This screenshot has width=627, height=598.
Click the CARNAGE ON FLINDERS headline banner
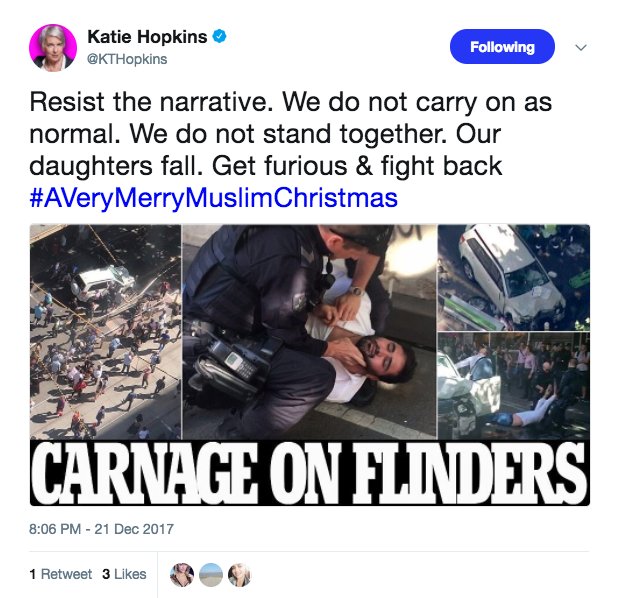[x=310, y=473]
